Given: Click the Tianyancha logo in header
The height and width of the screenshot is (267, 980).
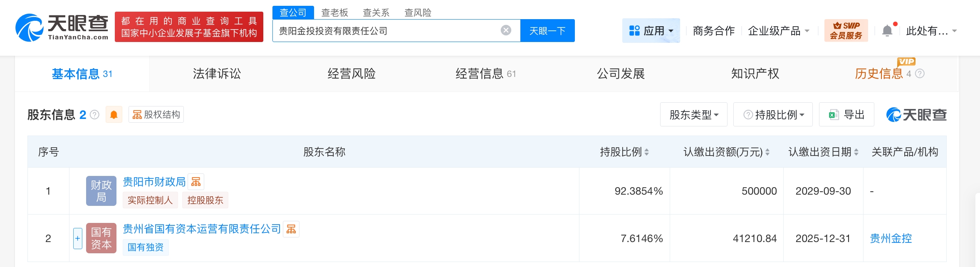Looking at the screenshot, I should [62, 27].
